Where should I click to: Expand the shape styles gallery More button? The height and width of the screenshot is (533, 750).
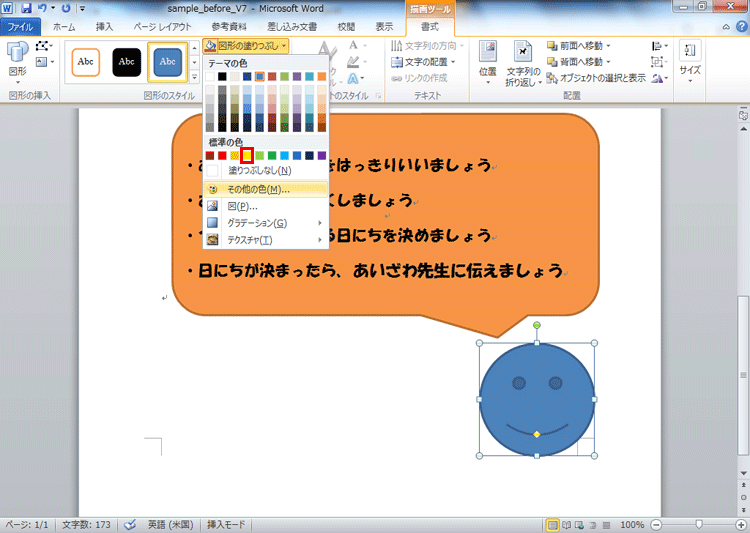(x=194, y=77)
